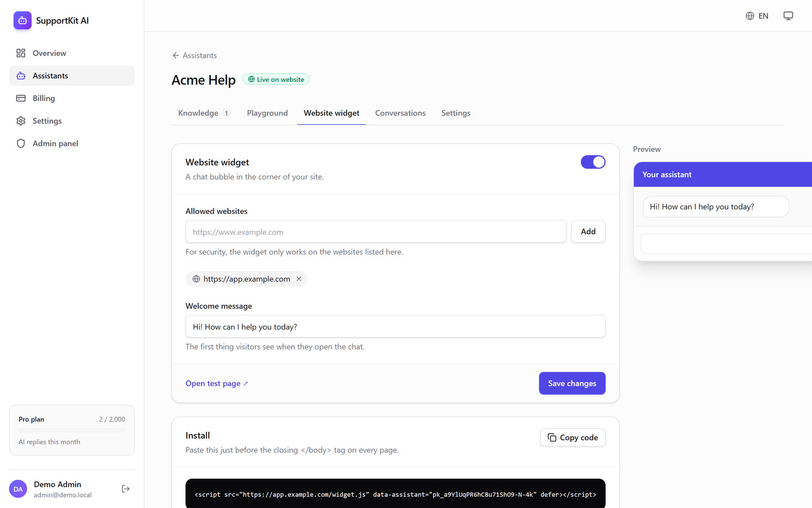Click the Copy code button label
The image size is (812, 508).
[579, 437]
